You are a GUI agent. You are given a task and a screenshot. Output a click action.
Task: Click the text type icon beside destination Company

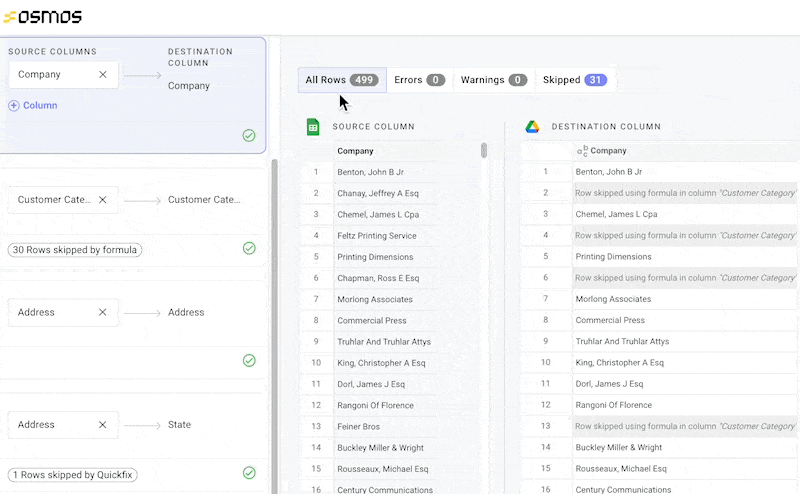pos(582,151)
